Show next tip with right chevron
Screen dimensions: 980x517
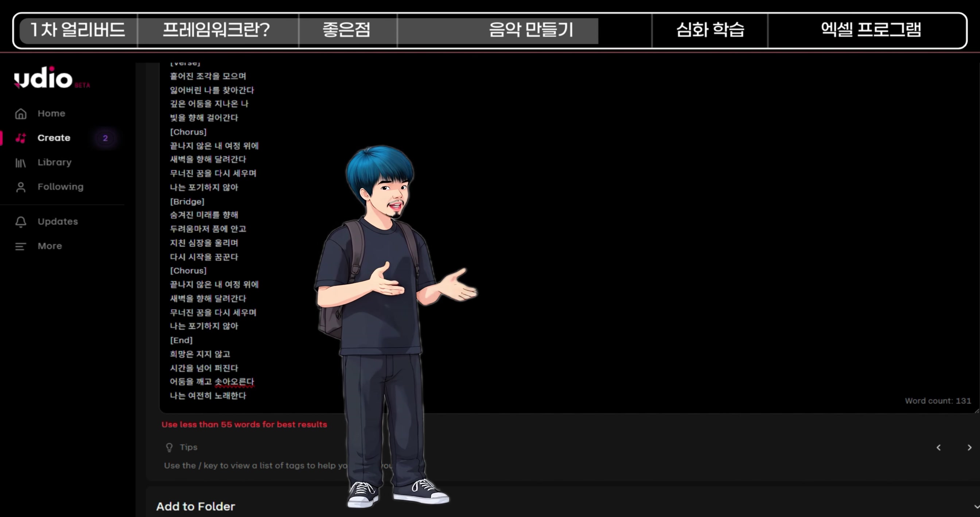click(x=969, y=448)
